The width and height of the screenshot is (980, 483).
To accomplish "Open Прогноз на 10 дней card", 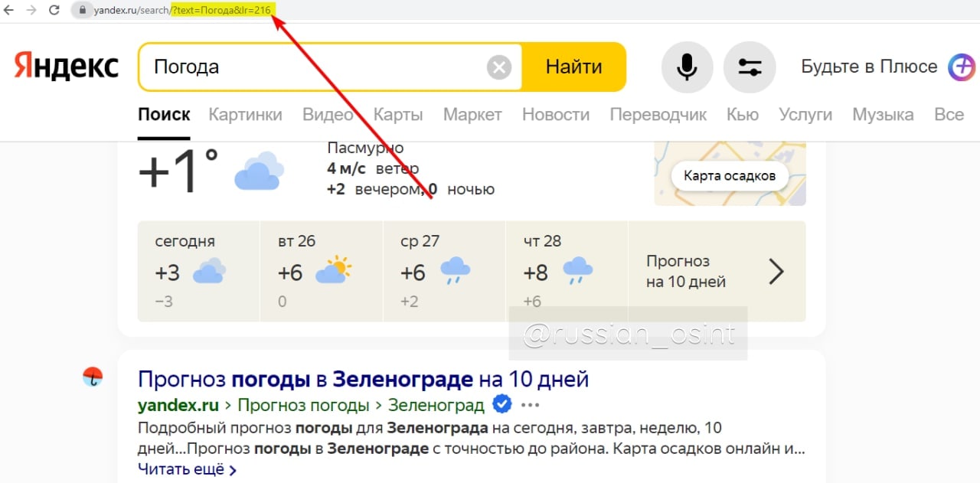I will tap(717, 272).
